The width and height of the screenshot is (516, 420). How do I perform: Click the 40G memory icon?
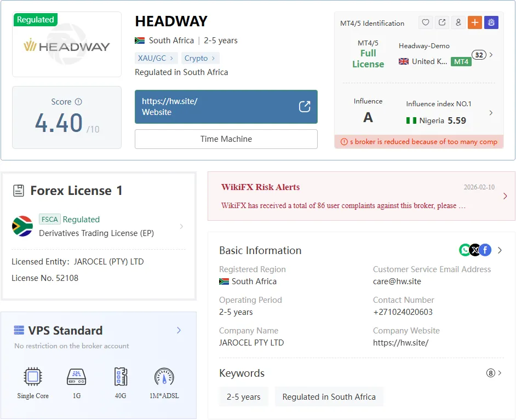[x=121, y=377]
